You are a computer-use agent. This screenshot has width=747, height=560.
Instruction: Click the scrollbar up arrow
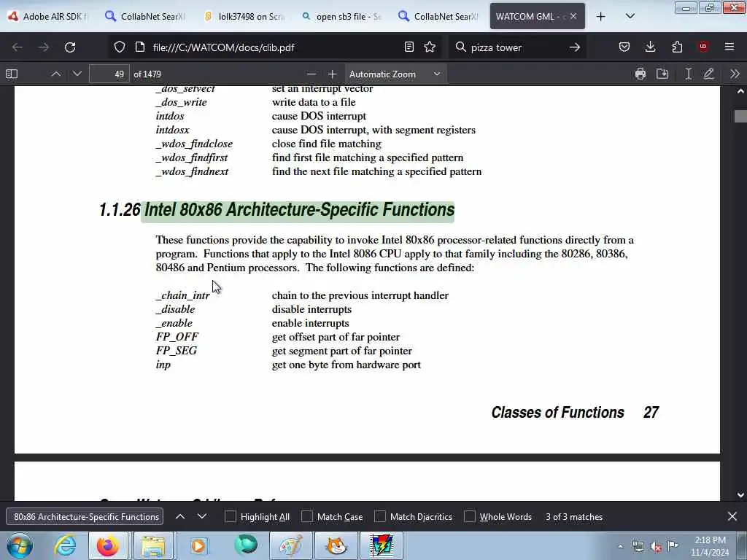[x=740, y=91]
